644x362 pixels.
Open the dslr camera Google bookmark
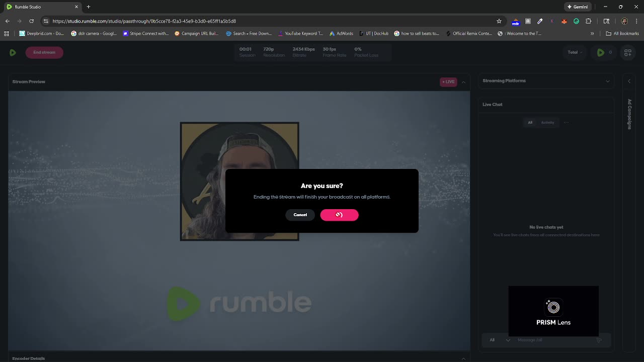94,34
